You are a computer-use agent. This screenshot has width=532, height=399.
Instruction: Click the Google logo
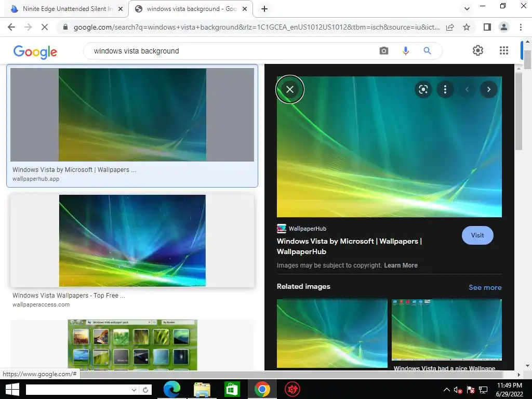tap(35, 51)
